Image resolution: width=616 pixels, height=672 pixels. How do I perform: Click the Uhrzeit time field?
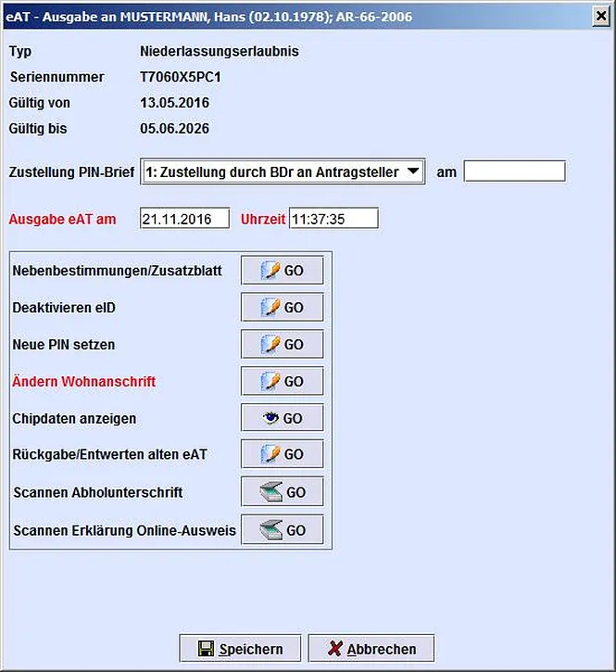pyautogui.click(x=333, y=219)
